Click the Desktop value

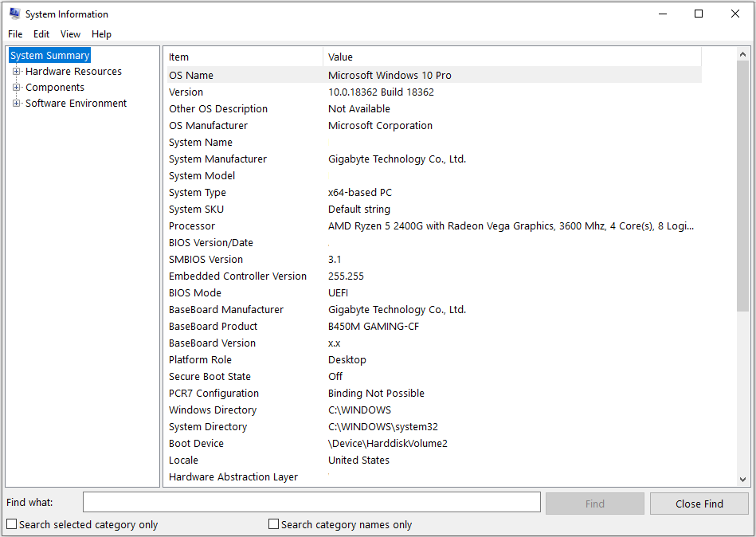point(347,360)
